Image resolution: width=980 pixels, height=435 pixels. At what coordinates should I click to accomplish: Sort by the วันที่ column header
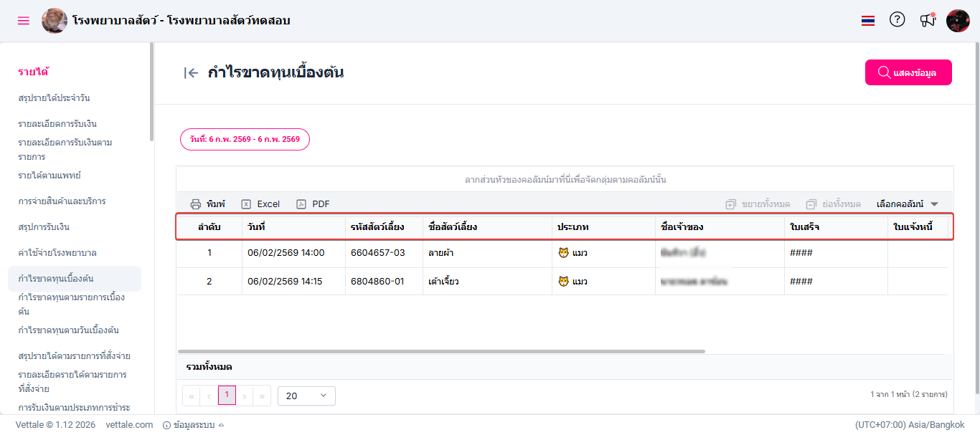point(257,227)
